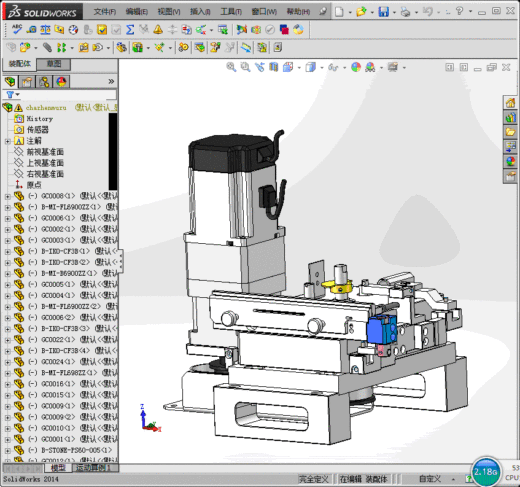Toggle the PropertyManager panel tab
520x487 pixels.
tap(27, 82)
